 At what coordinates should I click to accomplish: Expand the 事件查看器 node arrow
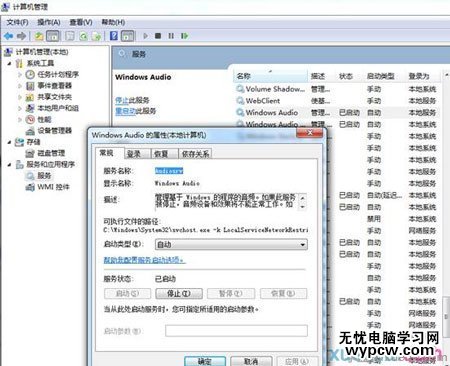20,86
